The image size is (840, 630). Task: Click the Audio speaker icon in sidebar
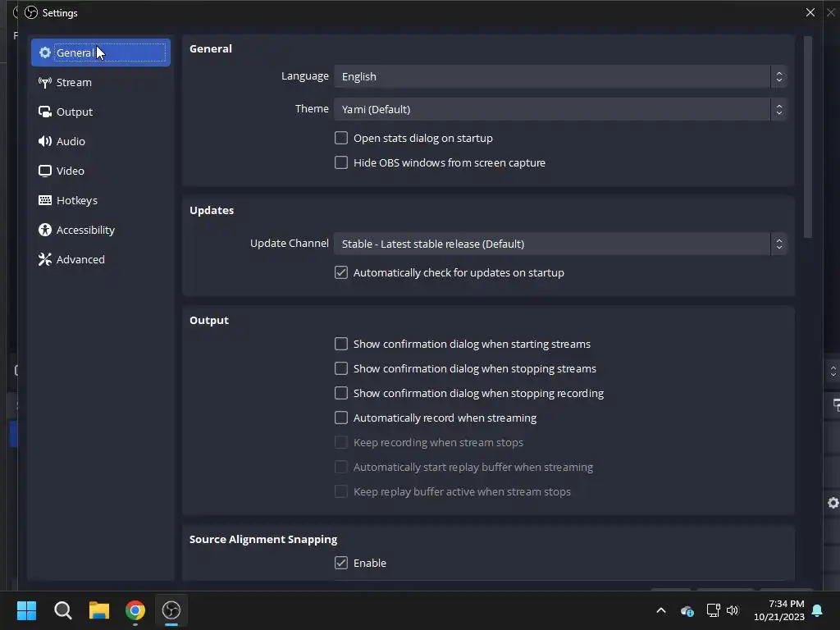tap(45, 141)
